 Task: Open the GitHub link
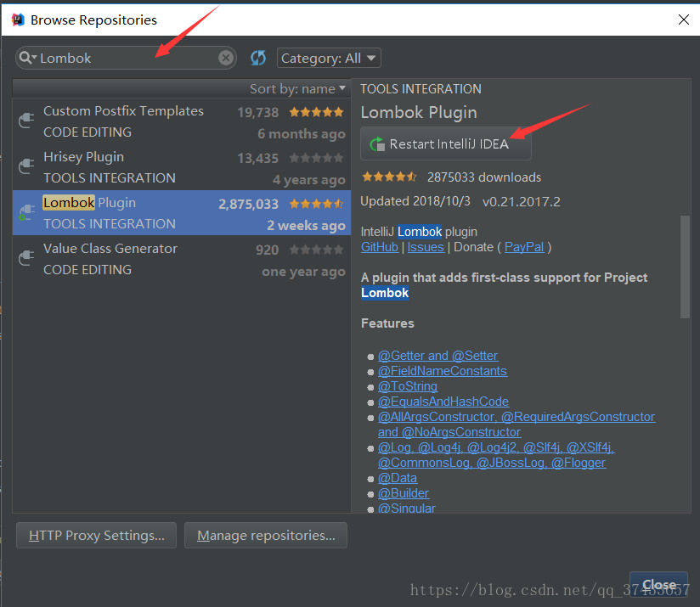coord(379,247)
